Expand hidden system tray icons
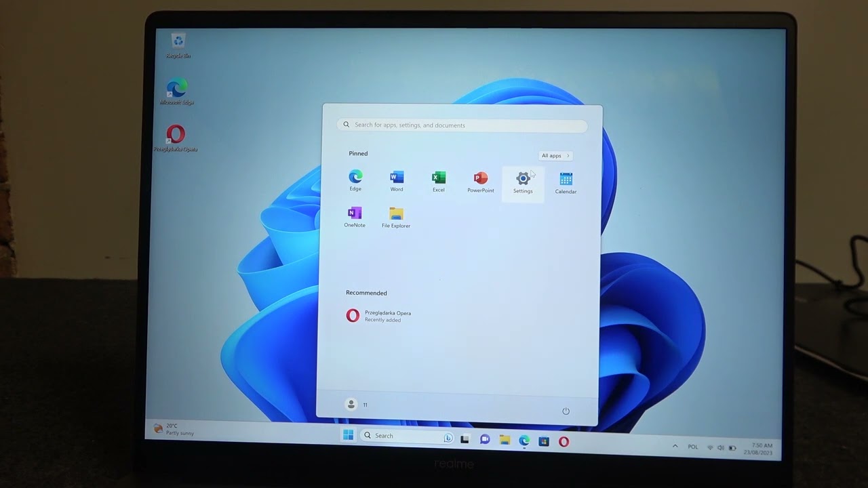The width and height of the screenshot is (868, 488). [x=675, y=446]
